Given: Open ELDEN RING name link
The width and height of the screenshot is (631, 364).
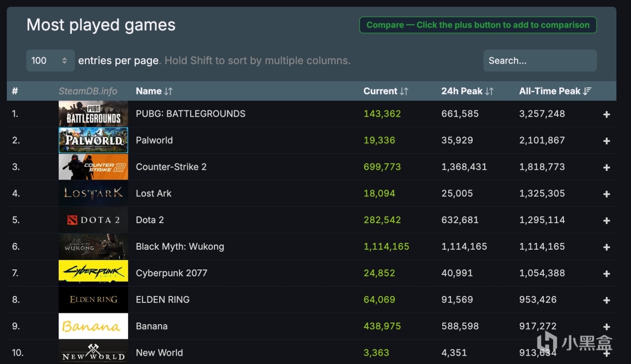Looking at the screenshot, I should pyautogui.click(x=163, y=299).
